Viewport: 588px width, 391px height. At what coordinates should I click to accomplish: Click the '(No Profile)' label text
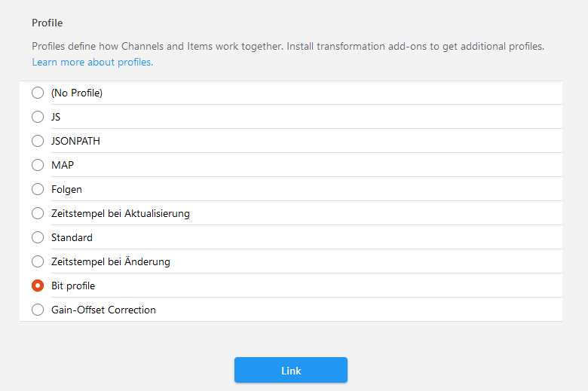point(76,93)
